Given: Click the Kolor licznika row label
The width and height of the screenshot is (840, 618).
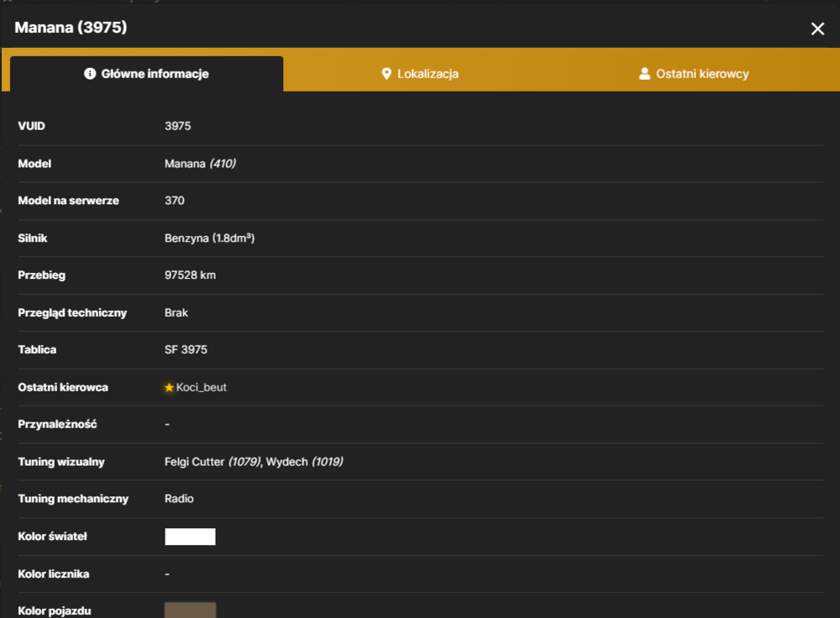Looking at the screenshot, I should (x=54, y=574).
